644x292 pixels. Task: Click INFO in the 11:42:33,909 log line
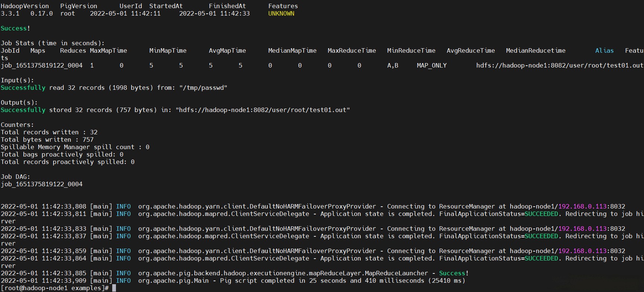[x=123, y=281]
